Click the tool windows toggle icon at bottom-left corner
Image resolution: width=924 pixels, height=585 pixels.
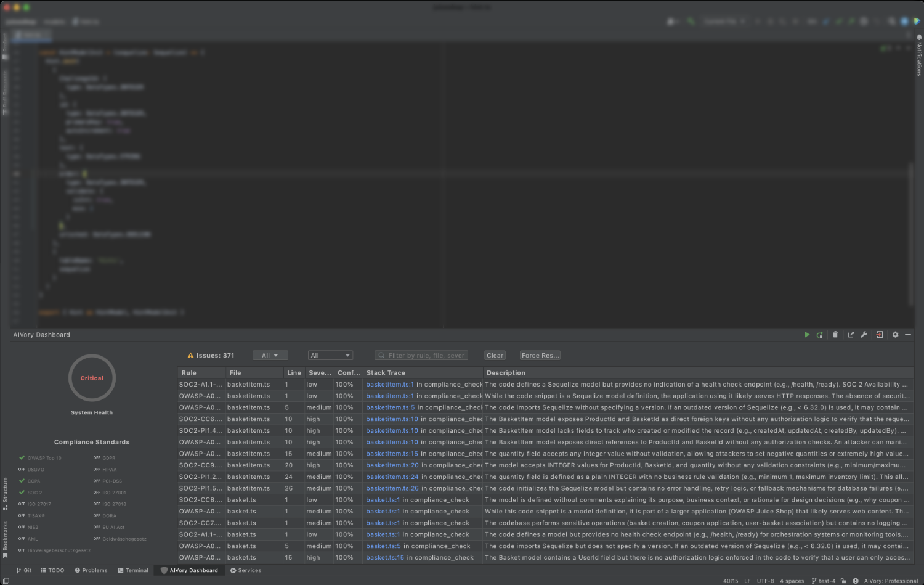pos(6,581)
